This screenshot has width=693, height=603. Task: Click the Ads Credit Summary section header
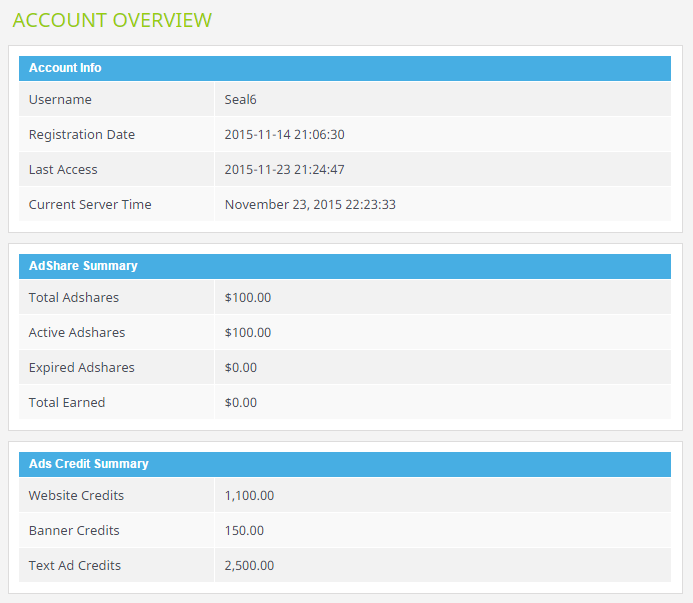(88, 464)
